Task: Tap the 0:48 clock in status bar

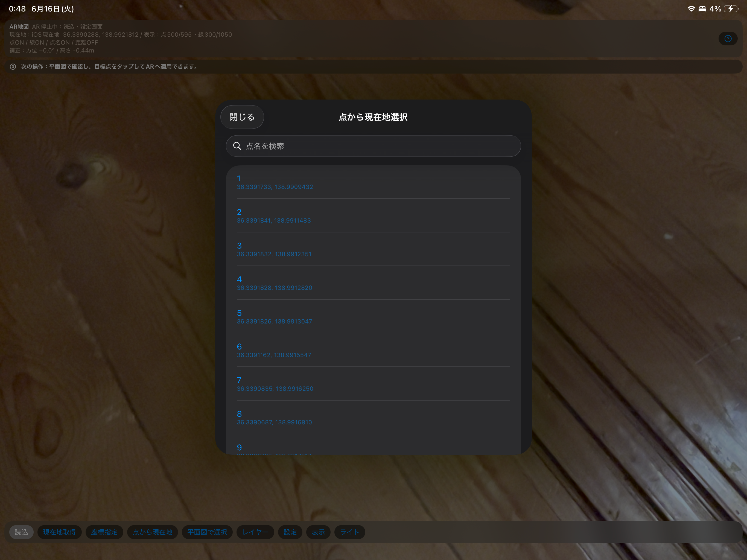Action: 17,9
